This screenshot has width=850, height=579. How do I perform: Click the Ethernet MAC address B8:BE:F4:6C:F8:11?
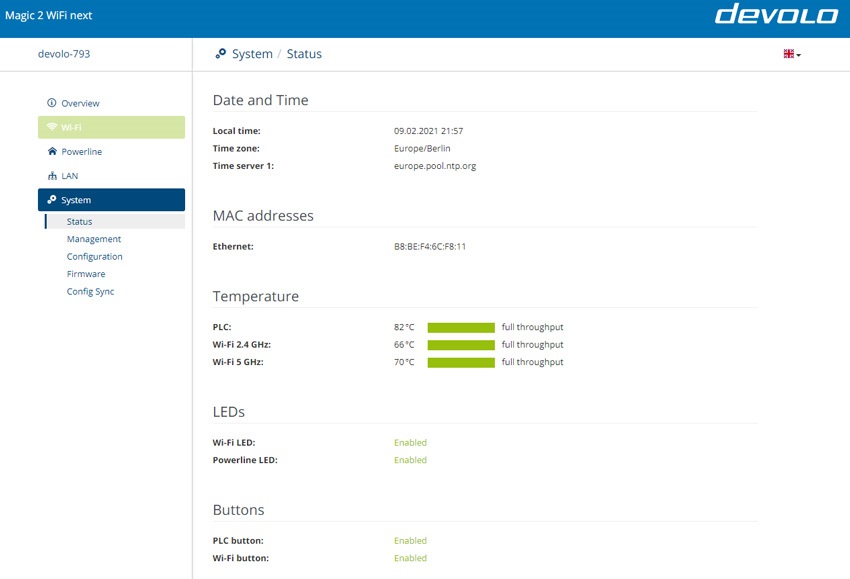pos(430,246)
